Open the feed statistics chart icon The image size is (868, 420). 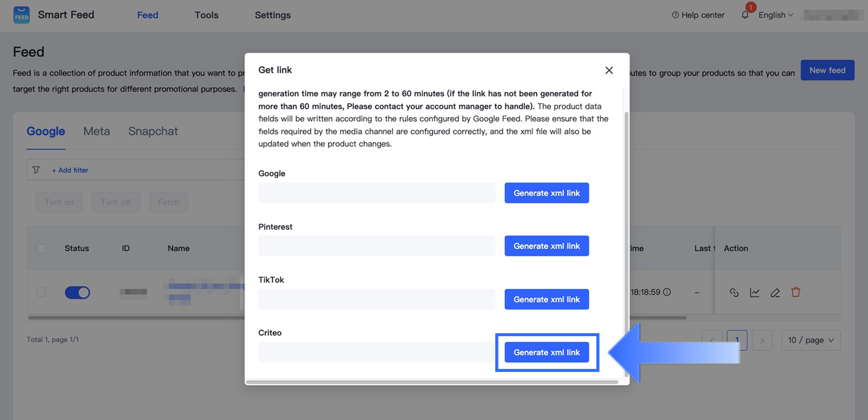click(x=755, y=292)
